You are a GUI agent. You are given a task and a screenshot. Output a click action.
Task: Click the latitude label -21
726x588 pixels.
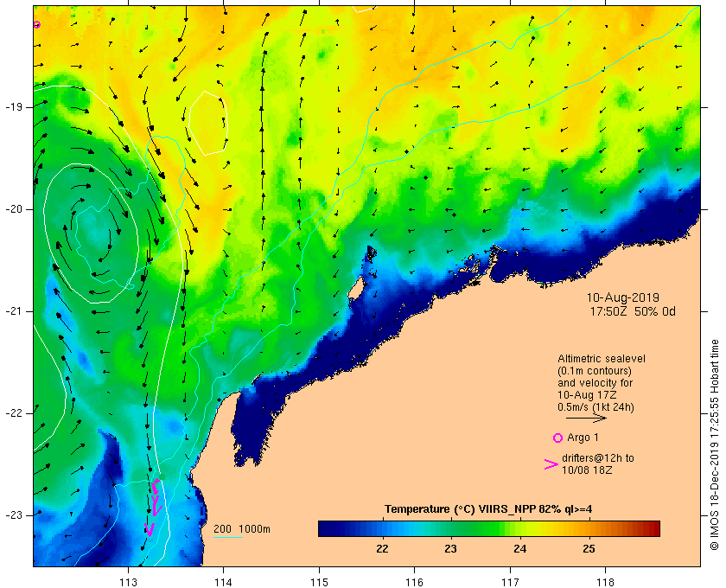click(x=14, y=311)
